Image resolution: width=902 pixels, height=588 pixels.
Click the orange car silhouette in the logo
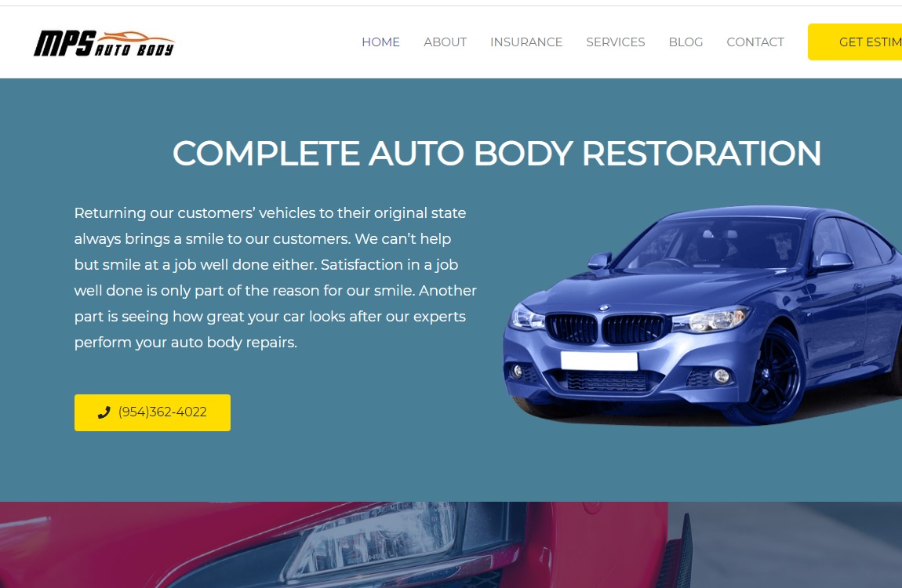pyautogui.click(x=133, y=38)
